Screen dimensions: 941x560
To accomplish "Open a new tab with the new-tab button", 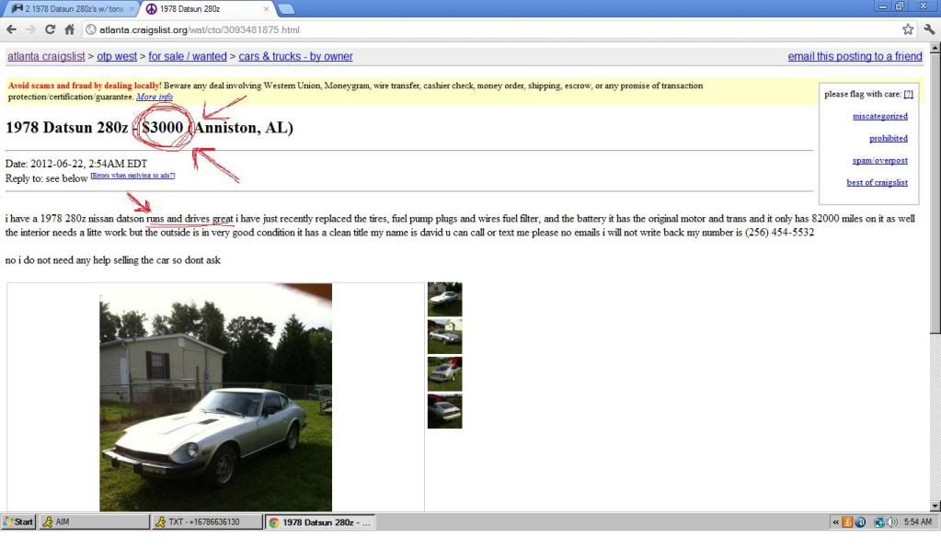I will [x=285, y=9].
